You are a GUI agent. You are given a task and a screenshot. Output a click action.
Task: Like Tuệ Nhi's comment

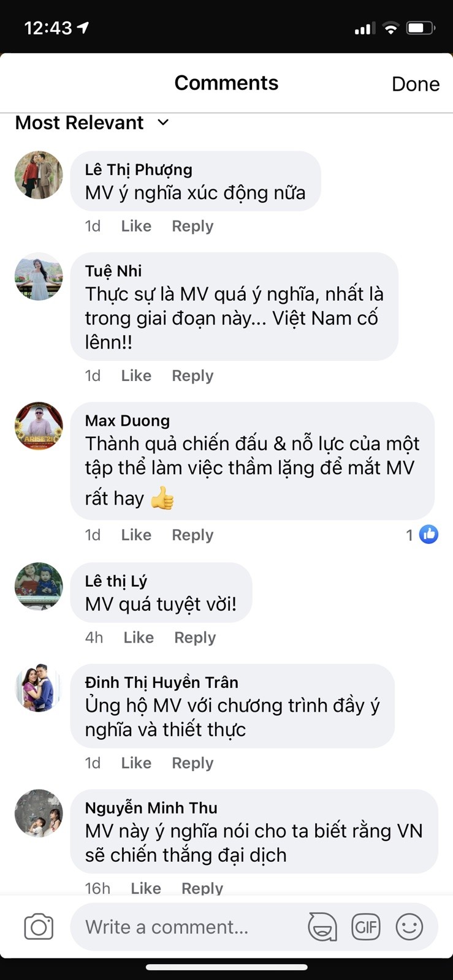click(x=136, y=375)
